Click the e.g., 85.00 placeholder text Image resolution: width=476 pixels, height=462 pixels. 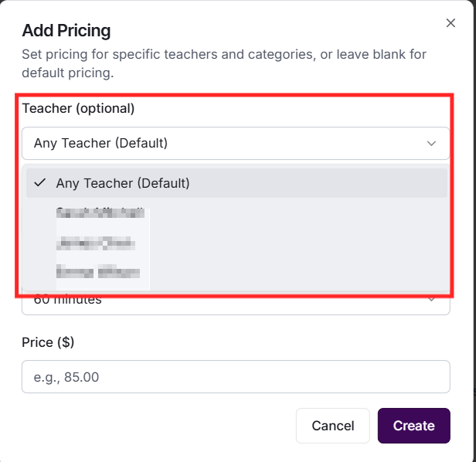coord(67,377)
